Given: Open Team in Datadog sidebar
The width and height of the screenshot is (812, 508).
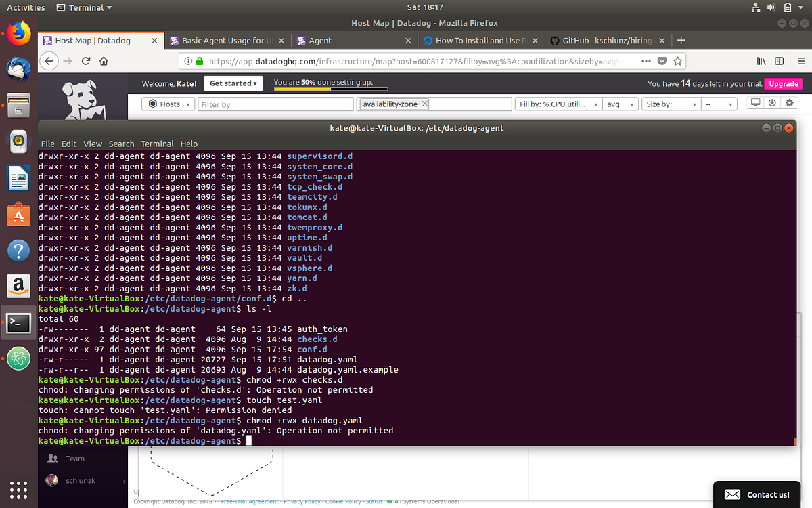Looking at the screenshot, I should click(x=74, y=459).
